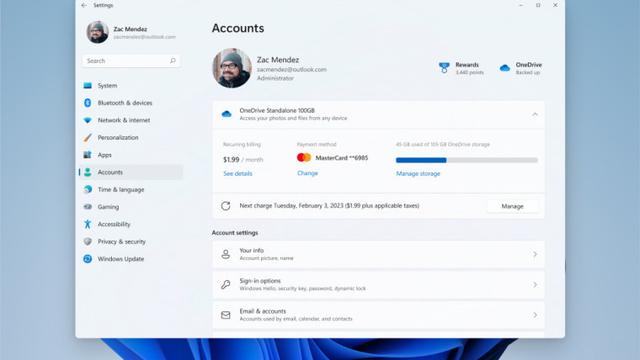
Task: Click Change payment method link
Action: (307, 173)
